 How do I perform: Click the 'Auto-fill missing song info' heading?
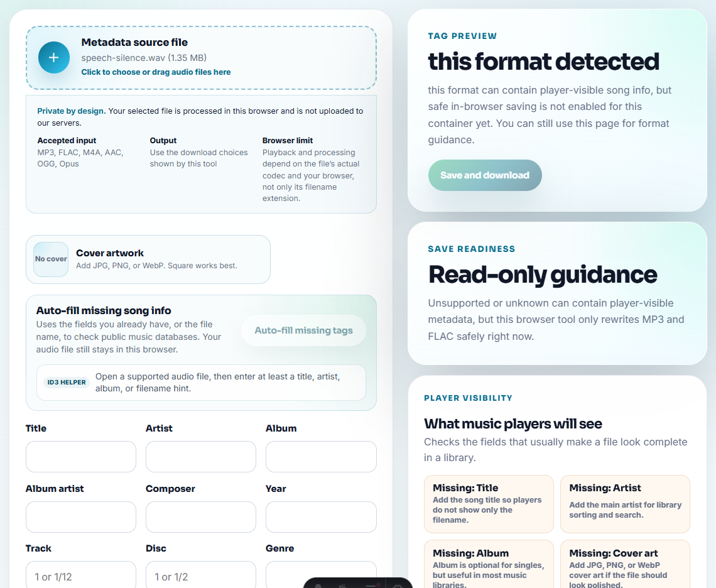click(104, 311)
